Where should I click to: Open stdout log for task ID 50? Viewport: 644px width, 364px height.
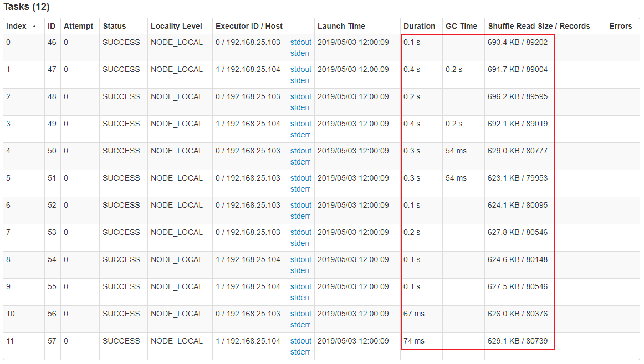coord(300,151)
